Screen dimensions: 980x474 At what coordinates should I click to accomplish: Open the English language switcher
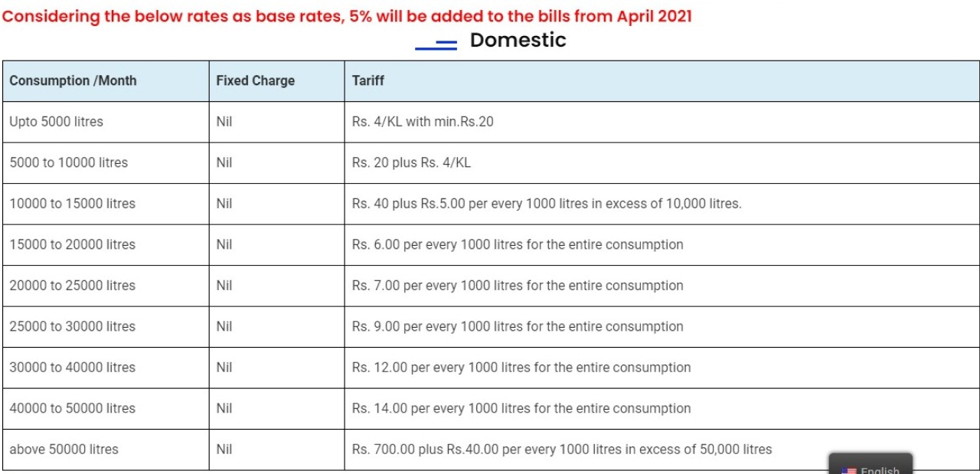874,469
